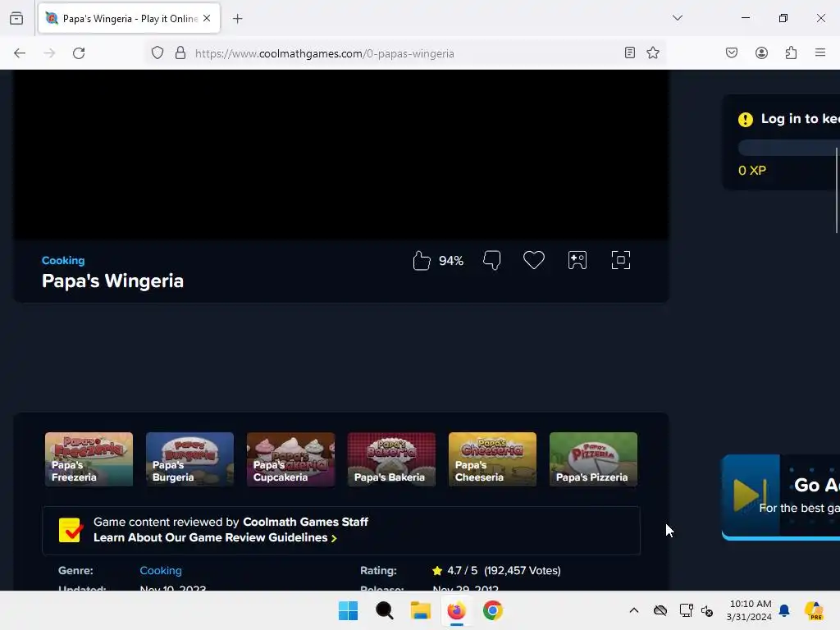This screenshot has width=840, height=630.
Task: Open the Firefox View button
Action: click(x=16, y=18)
